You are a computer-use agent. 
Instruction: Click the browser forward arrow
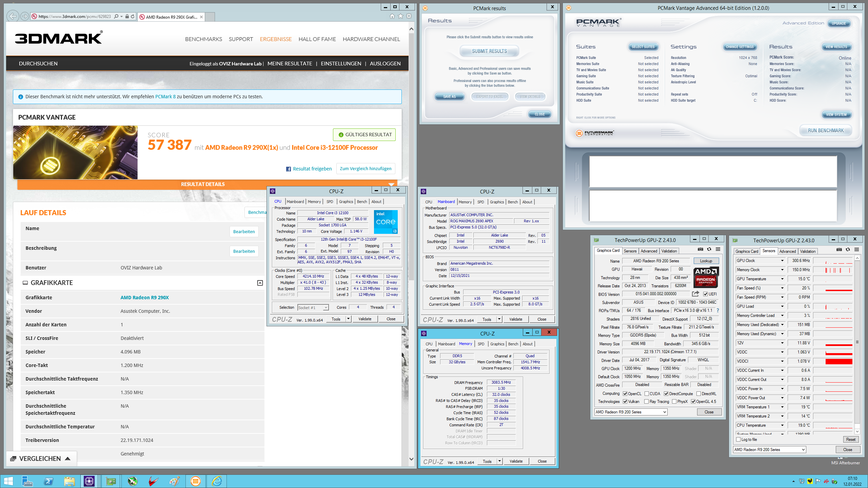[24, 16]
